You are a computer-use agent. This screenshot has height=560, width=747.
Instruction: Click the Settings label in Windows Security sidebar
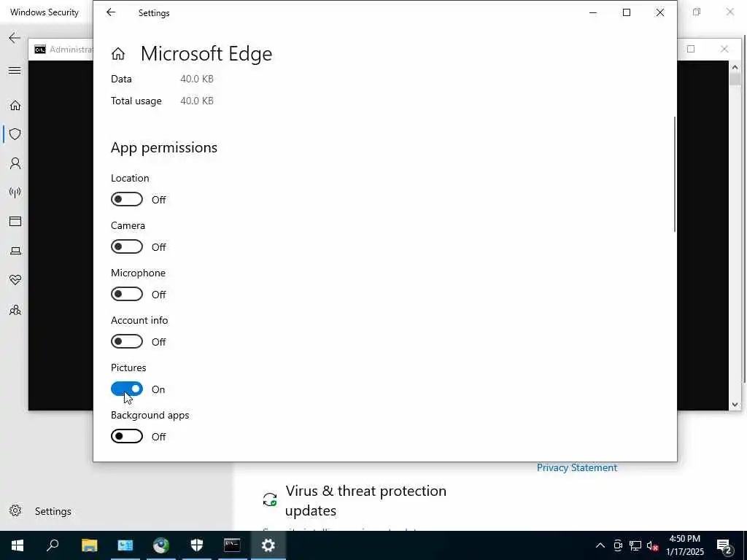pyautogui.click(x=53, y=511)
